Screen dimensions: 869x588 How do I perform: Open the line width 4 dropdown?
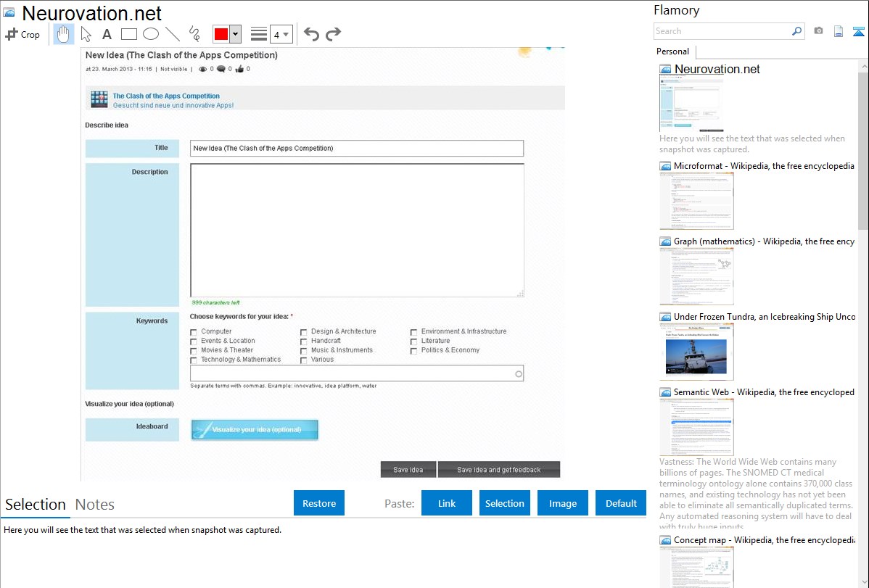click(281, 34)
